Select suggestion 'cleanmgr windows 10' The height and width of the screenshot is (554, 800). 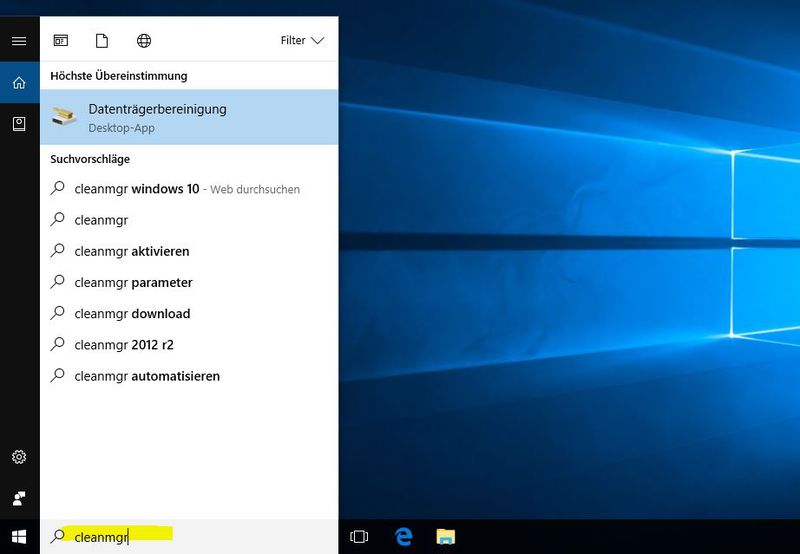point(189,189)
